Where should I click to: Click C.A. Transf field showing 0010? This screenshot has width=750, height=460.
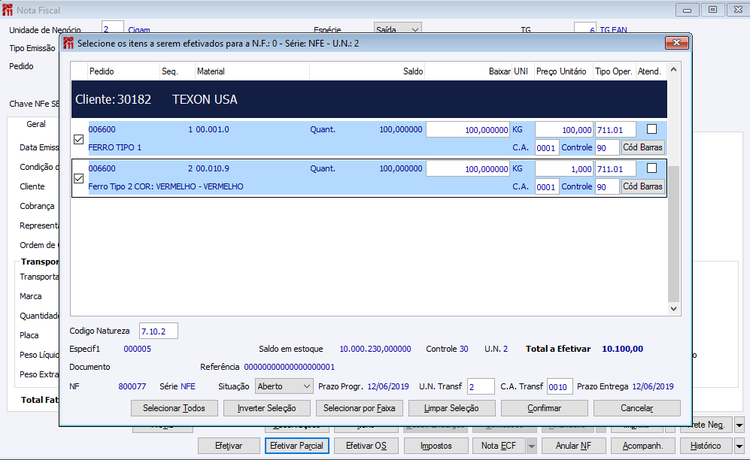pos(560,386)
